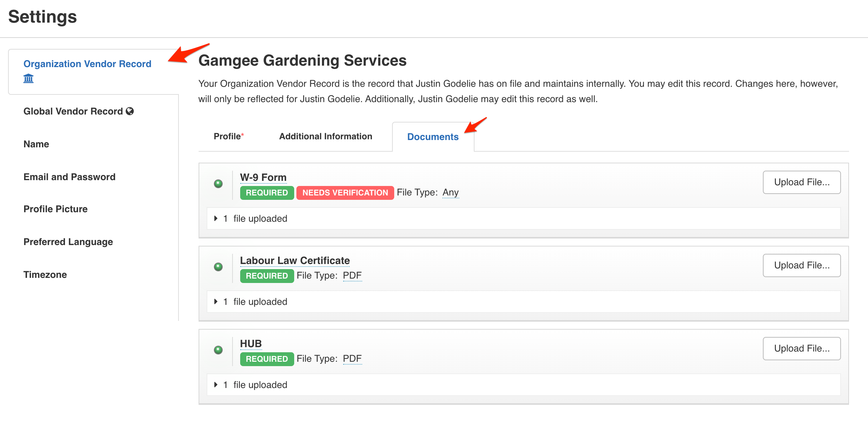Open Email and Password settings
This screenshot has width=868, height=423.
(69, 177)
